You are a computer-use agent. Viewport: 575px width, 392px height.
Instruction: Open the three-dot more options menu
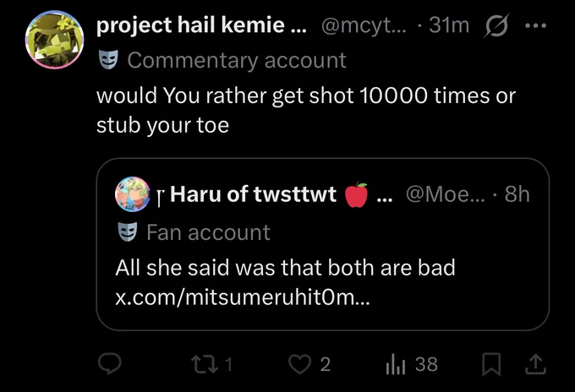click(536, 25)
